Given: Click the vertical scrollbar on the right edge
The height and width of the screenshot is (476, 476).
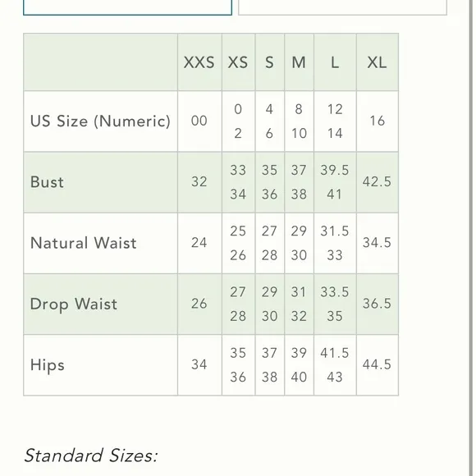Looking at the screenshot, I should click(471, 238).
